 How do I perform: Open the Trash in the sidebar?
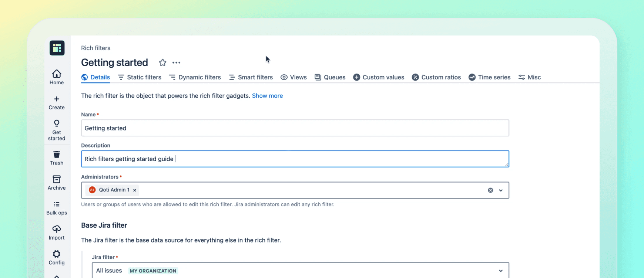click(x=57, y=158)
